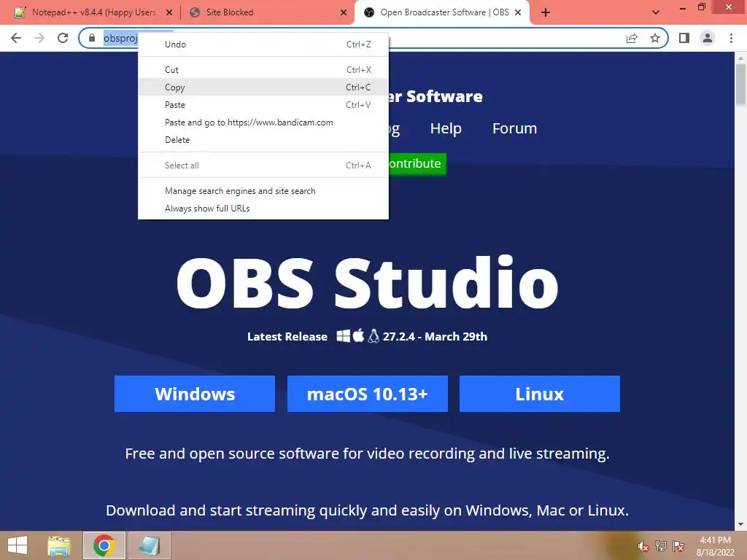
Task: Choose Delete in the context menu
Action: (x=263, y=140)
